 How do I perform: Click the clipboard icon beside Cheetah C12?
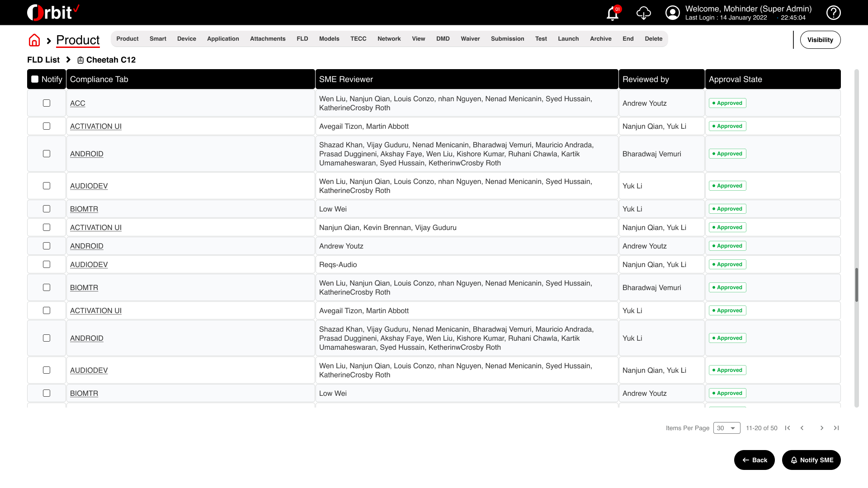80,60
